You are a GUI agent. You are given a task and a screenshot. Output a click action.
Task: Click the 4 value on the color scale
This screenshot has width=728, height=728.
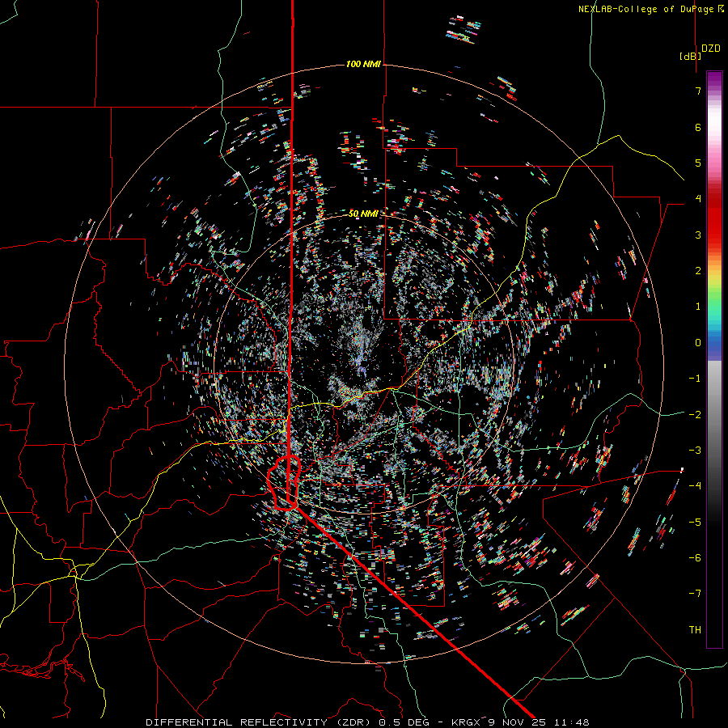coord(698,199)
